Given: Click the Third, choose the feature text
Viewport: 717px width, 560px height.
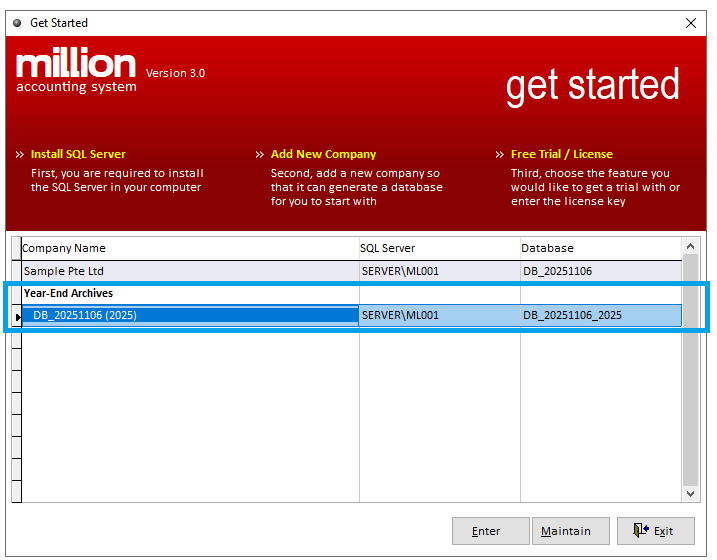Looking at the screenshot, I should [x=595, y=187].
